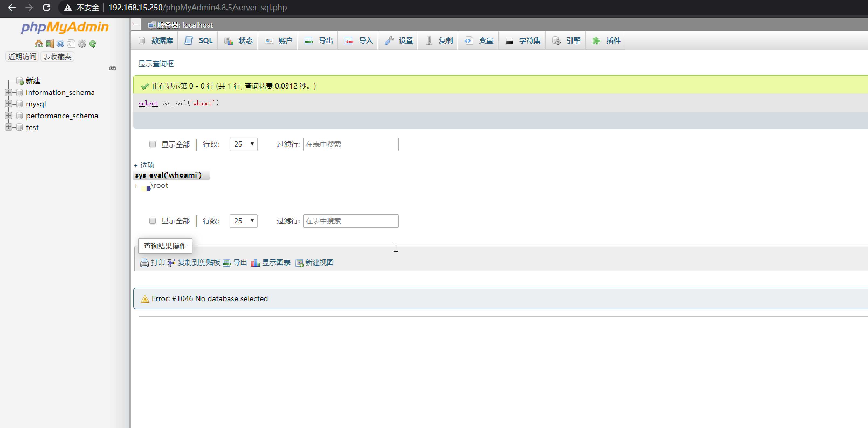The width and height of the screenshot is (868, 428).
Task: Expand performance_schema tree node
Action: [x=8, y=115]
